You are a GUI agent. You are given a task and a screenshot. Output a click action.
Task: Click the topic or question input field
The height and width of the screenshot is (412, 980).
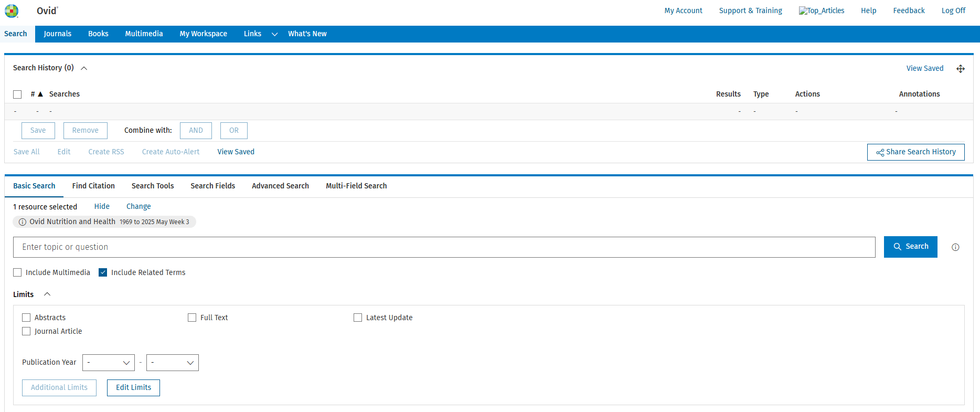pyautogui.click(x=444, y=247)
